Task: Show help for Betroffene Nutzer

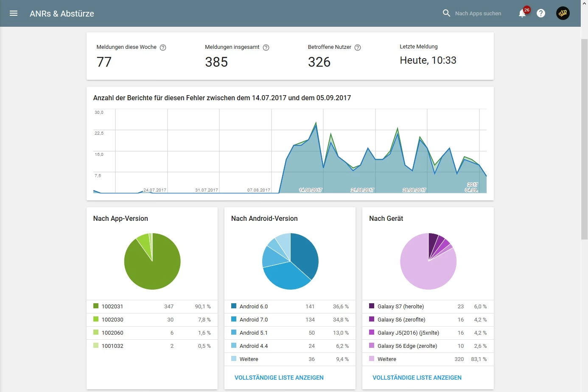Action: click(x=358, y=48)
